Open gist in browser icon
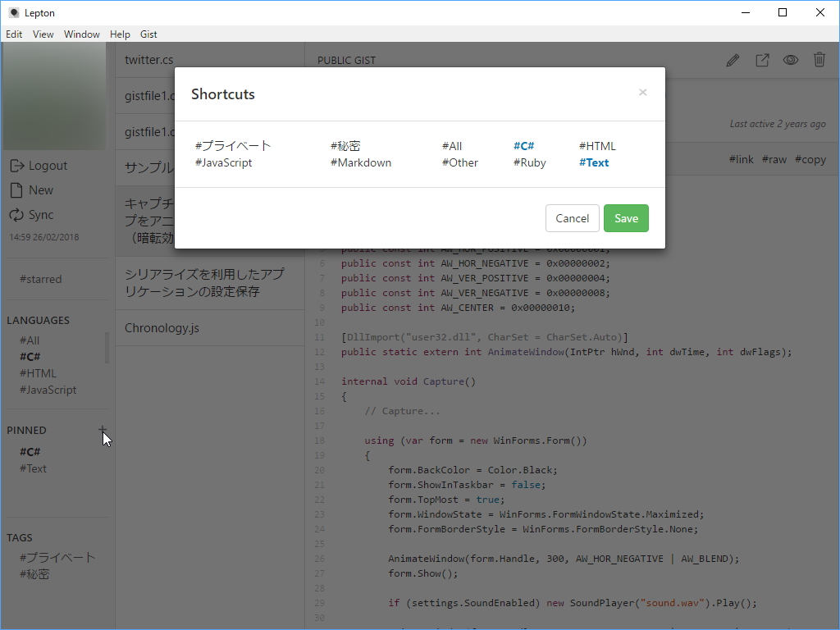 tap(762, 60)
